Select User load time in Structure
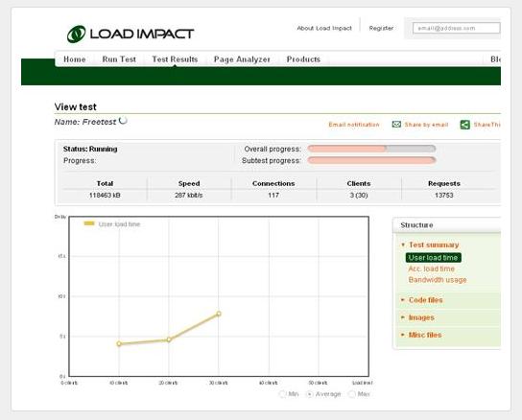Screen dimensions: 522x420 pyautogui.click(x=433, y=258)
